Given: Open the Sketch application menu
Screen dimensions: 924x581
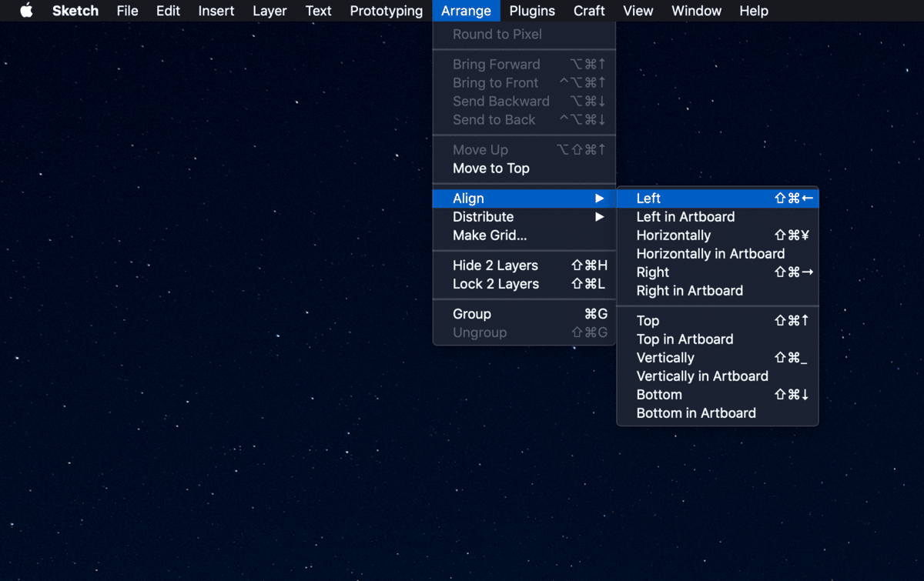Looking at the screenshot, I should pyautogui.click(x=75, y=11).
